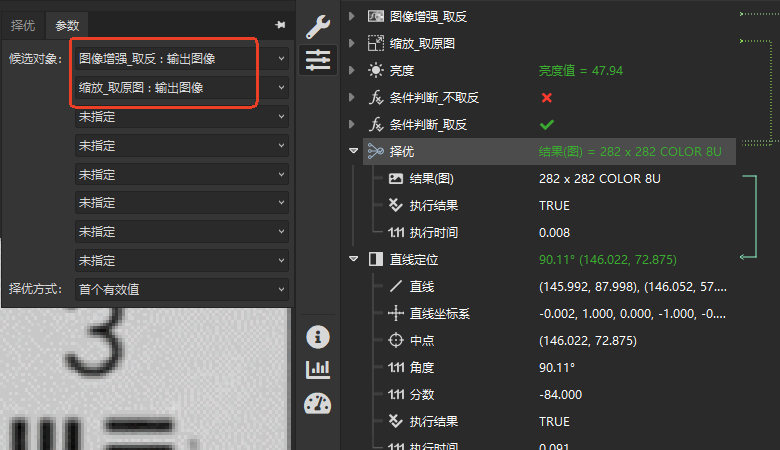Click the fx icon of 条件判断_取反
The image size is (780, 450).
(376, 124)
